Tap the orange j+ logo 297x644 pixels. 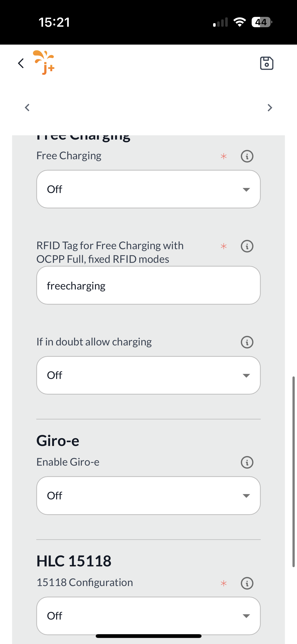pyautogui.click(x=44, y=62)
